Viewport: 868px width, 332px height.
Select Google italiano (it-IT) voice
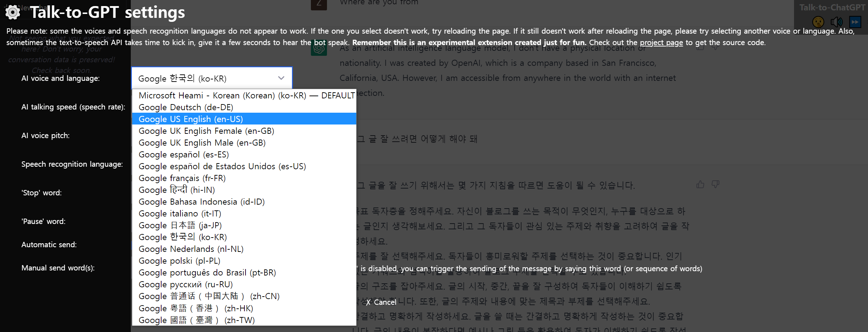point(244,214)
